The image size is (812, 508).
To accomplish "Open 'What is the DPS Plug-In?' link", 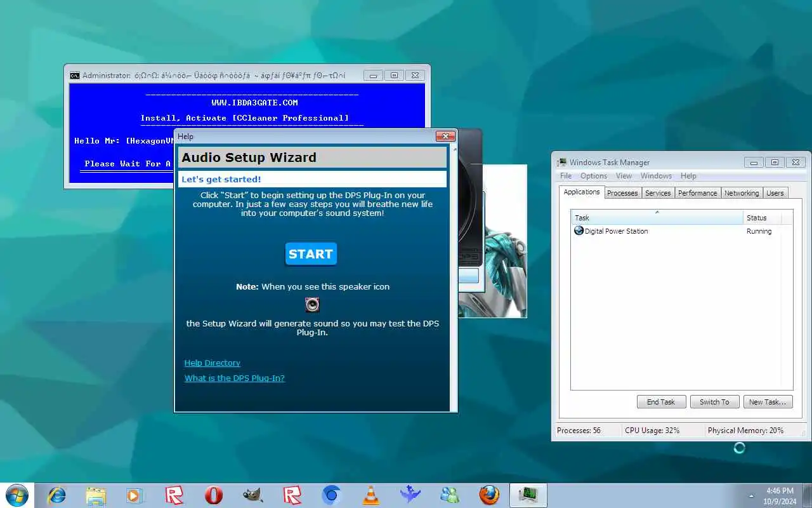I will click(235, 378).
